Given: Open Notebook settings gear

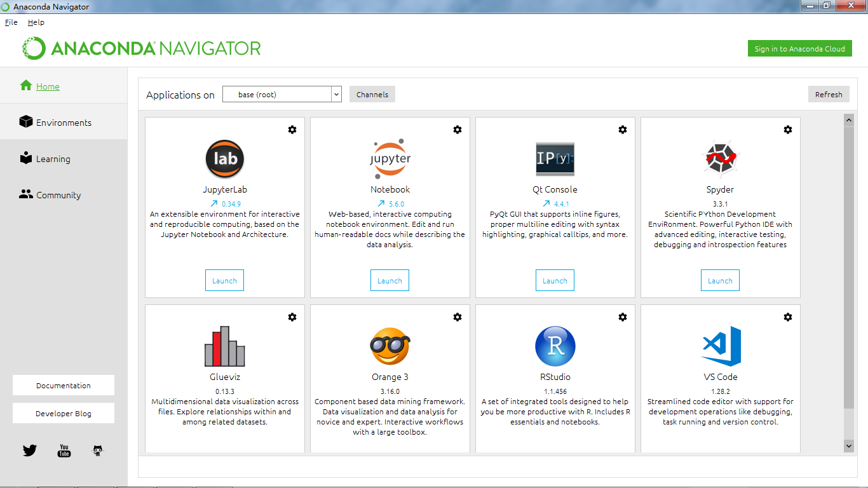Looking at the screenshot, I should point(458,130).
